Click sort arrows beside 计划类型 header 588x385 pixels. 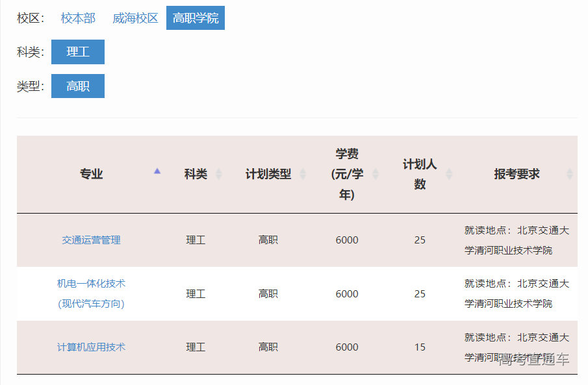(x=303, y=174)
